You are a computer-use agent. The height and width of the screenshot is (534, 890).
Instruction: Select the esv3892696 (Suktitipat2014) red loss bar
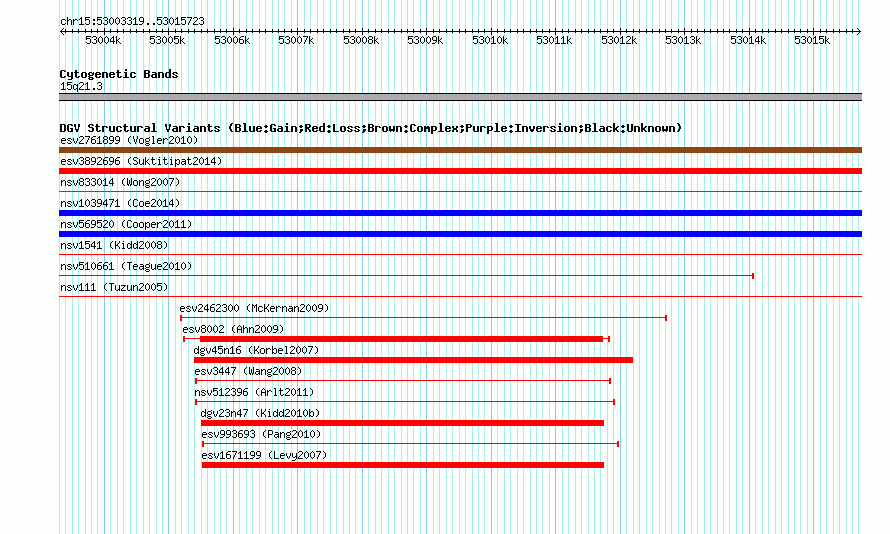460,171
